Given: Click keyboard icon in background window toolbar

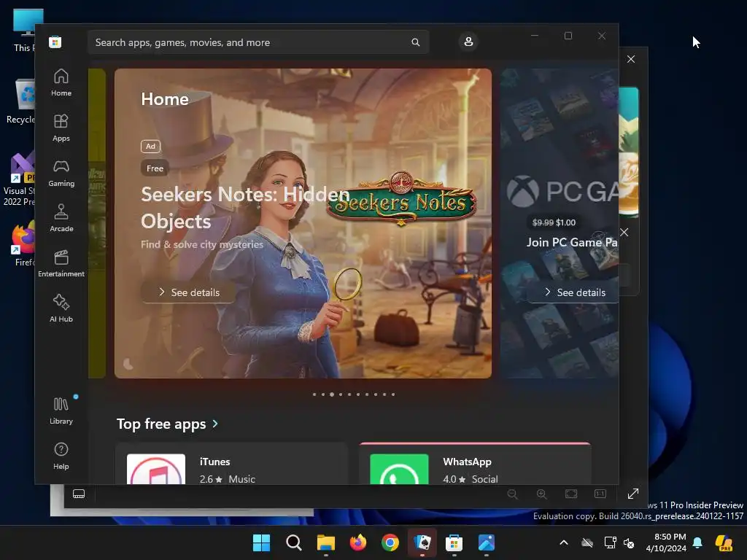Looking at the screenshot, I should (x=79, y=494).
